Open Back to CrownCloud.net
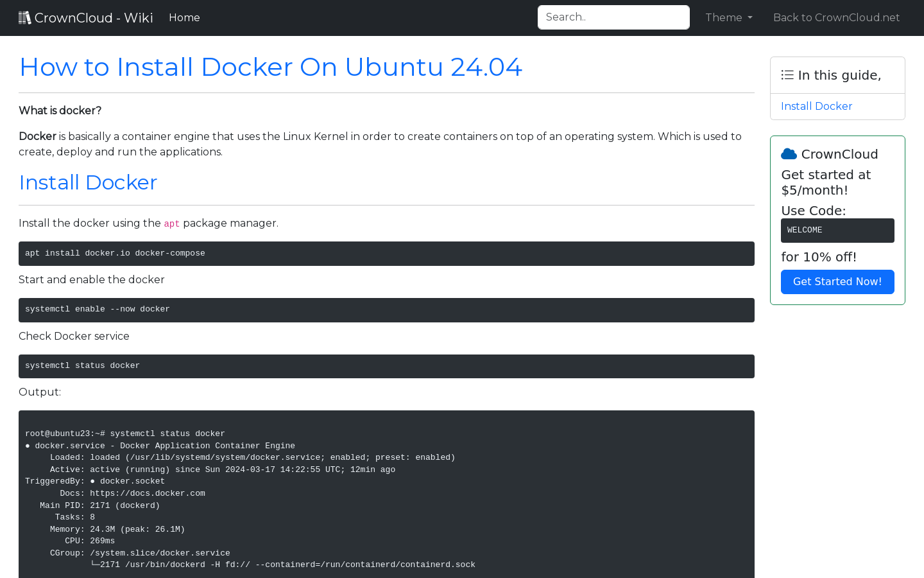The image size is (924, 578). tap(836, 17)
